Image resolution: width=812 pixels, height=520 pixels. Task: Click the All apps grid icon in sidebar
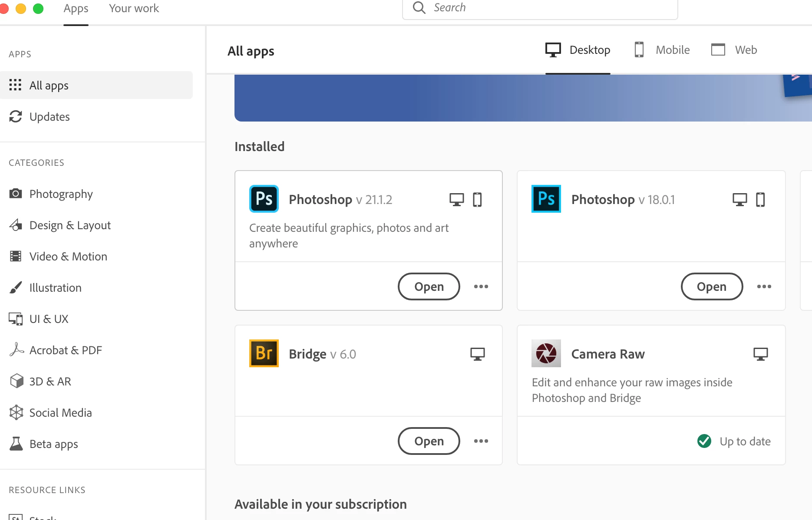15,85
